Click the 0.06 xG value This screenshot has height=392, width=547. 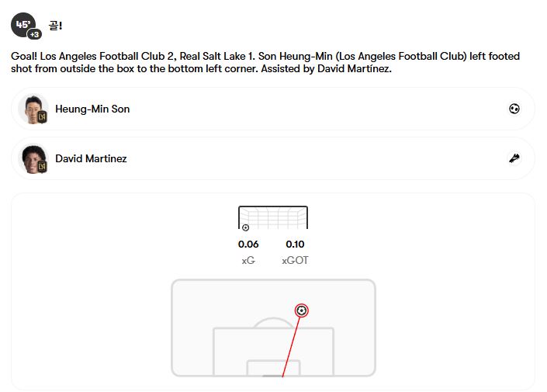tap(248, 245)
